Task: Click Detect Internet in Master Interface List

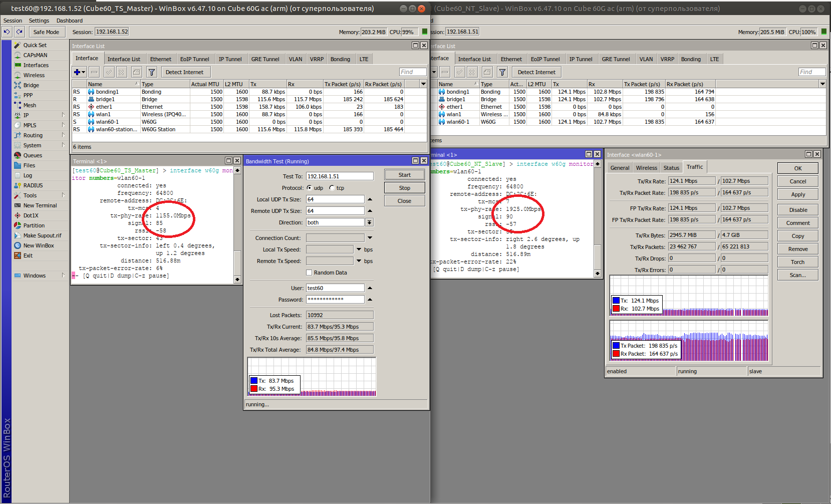Action: click(x=184, y=72)
